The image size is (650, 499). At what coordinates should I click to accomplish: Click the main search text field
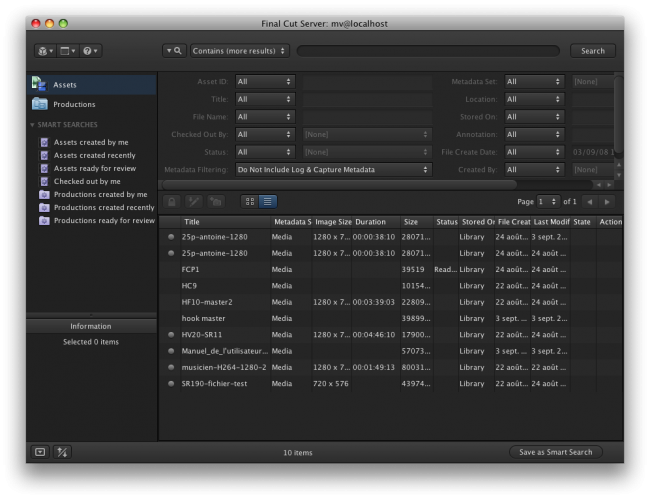tap(428, 51)
